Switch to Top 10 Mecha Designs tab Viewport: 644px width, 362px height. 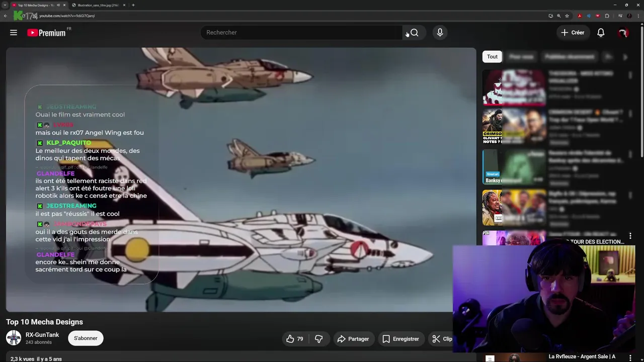[x=39, y=5]
